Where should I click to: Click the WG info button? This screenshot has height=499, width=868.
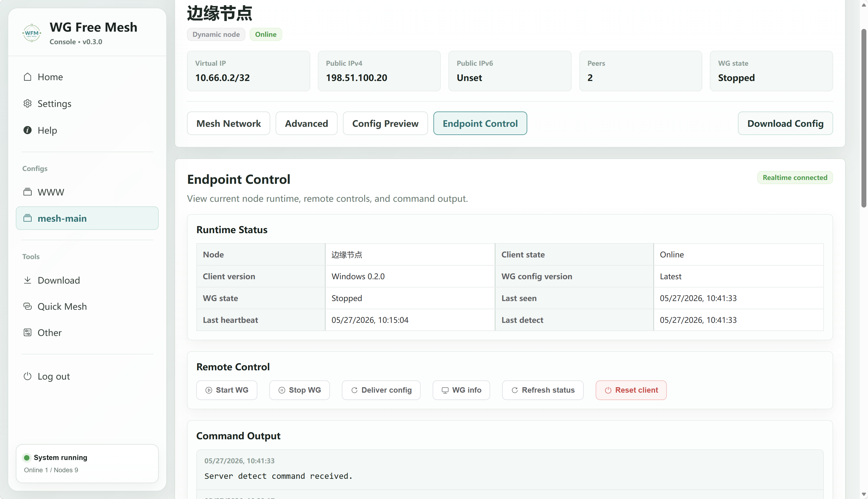[461, 390]
